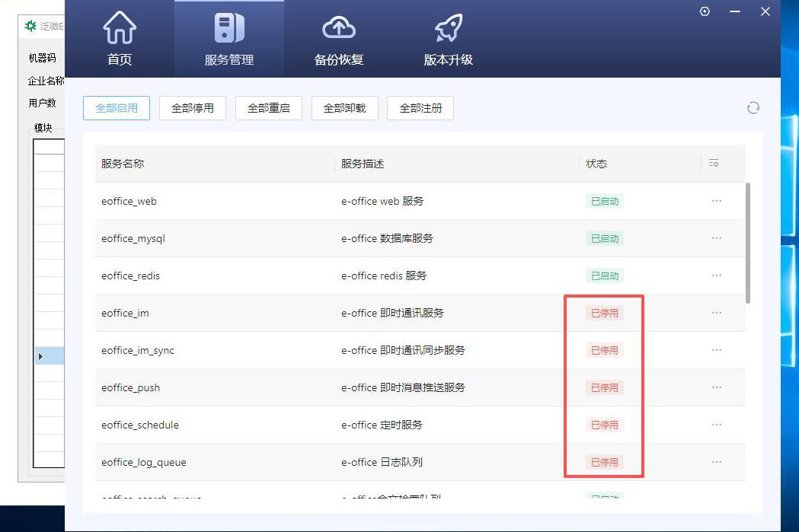Expand the actions menu for eoffice_mysql
Screen dimensions: 799x532
(x=717, y=238)
